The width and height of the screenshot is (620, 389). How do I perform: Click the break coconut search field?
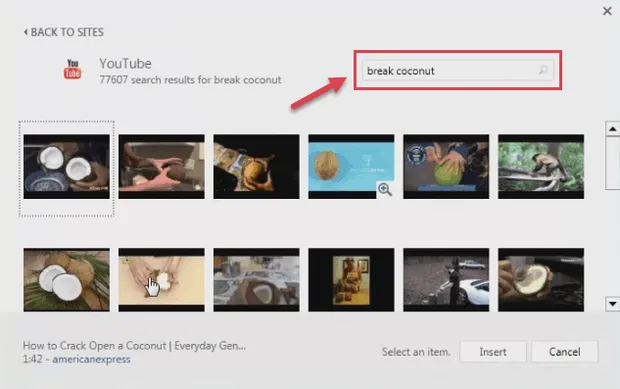point(457,70)
